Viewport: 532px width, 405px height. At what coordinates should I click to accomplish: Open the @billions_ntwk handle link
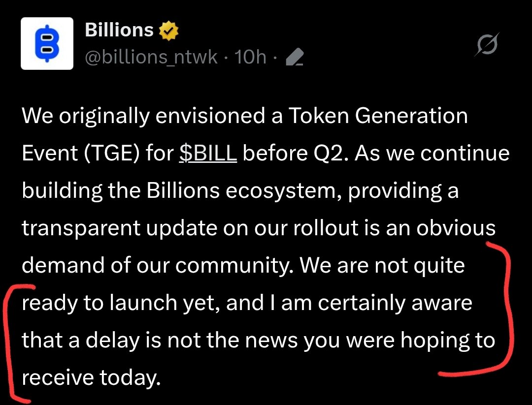(151, 58)
